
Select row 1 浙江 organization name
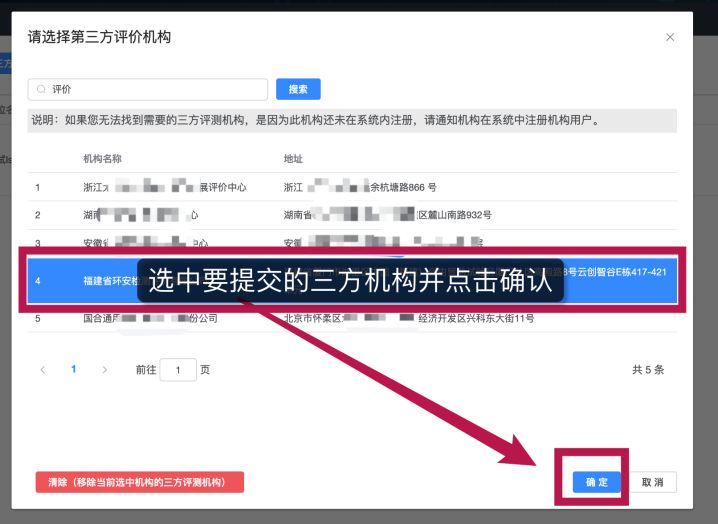[164, 187]
